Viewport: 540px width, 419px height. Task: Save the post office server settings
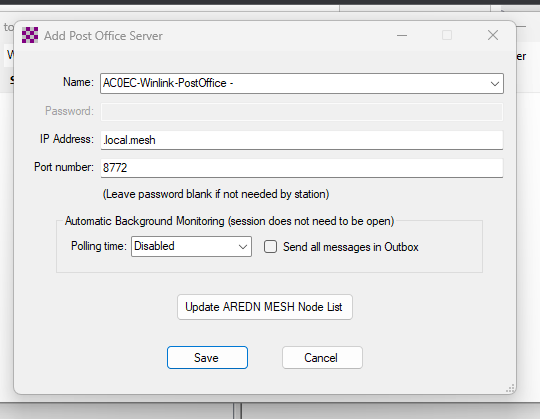pos(207,358)
